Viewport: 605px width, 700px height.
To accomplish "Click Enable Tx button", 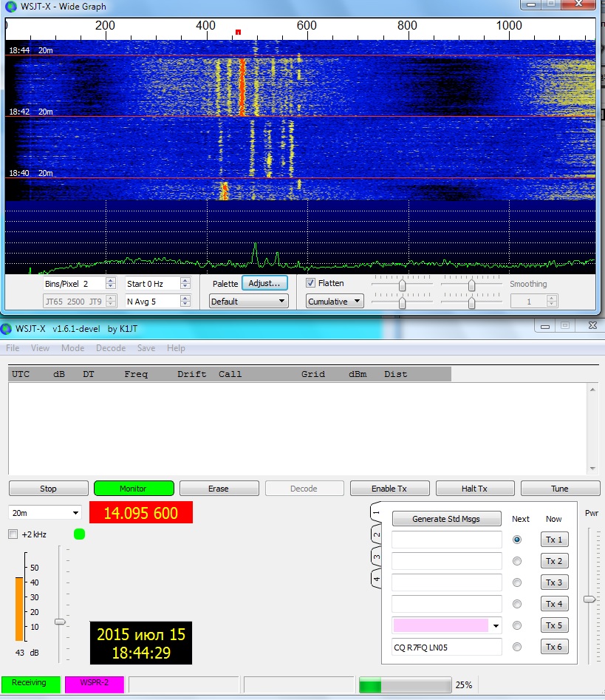I will coord(389,489).
